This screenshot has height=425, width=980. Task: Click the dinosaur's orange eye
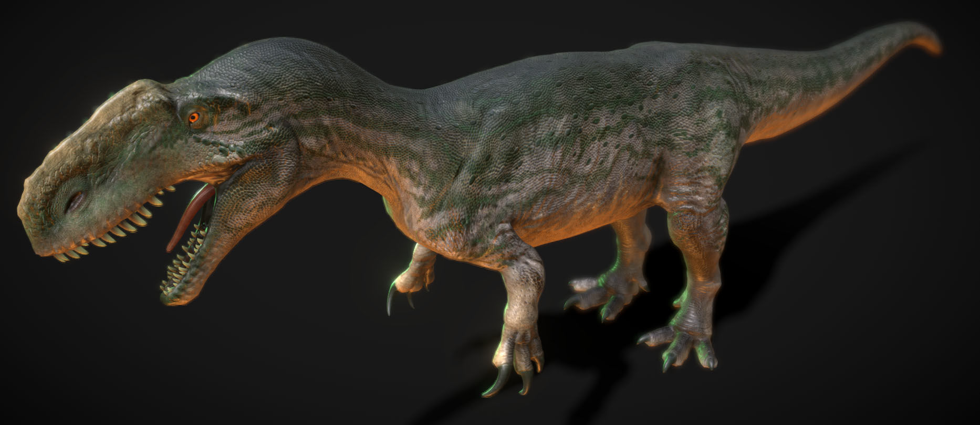pos(194,118)
